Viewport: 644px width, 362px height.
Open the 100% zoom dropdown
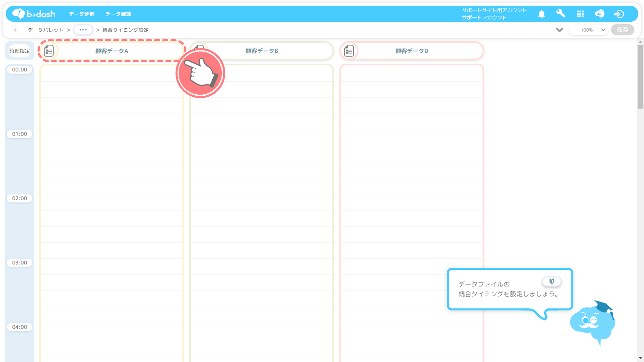click(x=589, y=30)
